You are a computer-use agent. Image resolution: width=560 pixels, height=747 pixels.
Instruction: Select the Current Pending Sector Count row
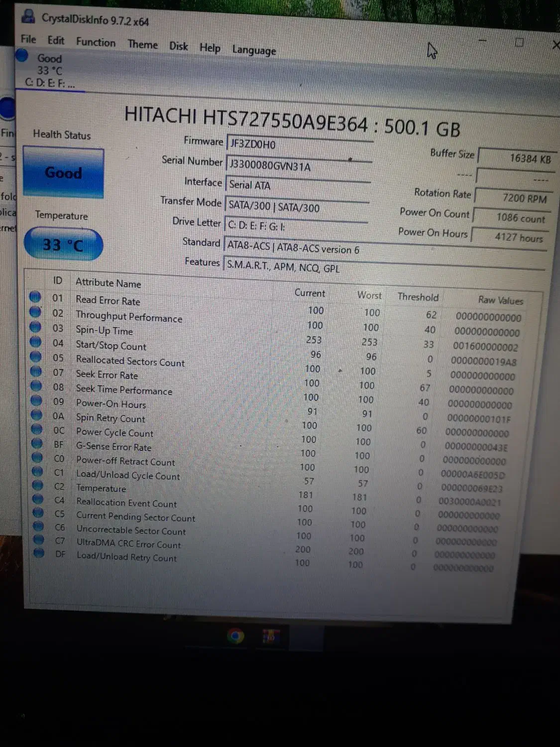tap(135, 516)
